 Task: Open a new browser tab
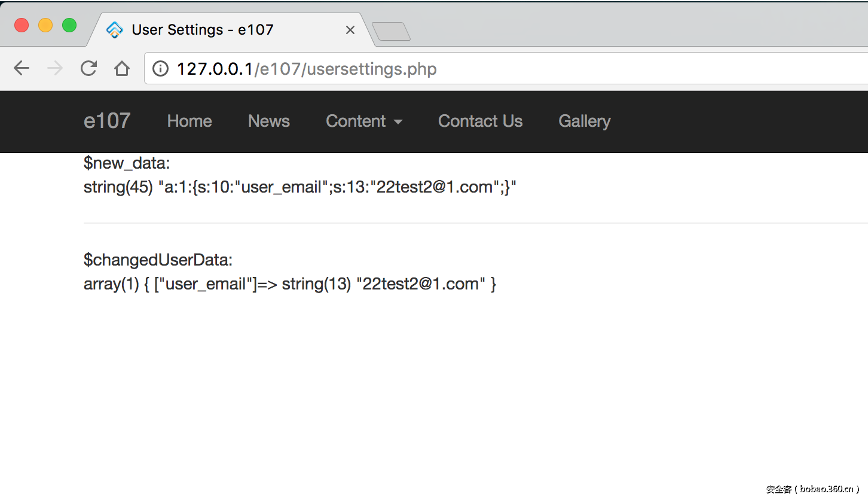click(x=391, y=31)
